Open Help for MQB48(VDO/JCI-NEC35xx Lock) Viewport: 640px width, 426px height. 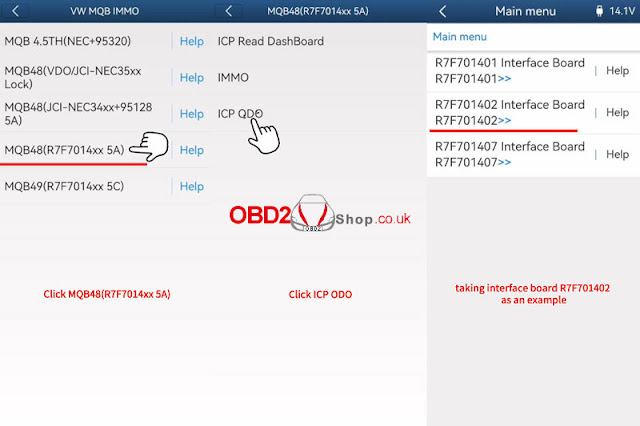pos(191,78)
